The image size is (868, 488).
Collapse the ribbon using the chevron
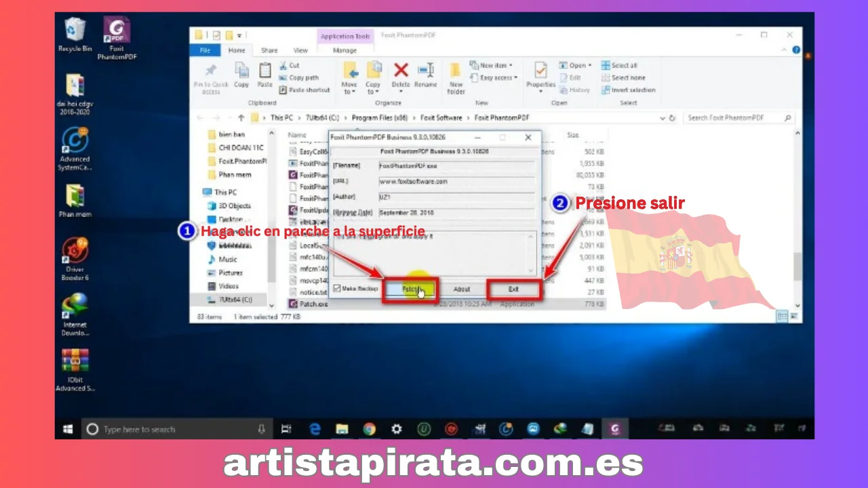tap(785, 50)
